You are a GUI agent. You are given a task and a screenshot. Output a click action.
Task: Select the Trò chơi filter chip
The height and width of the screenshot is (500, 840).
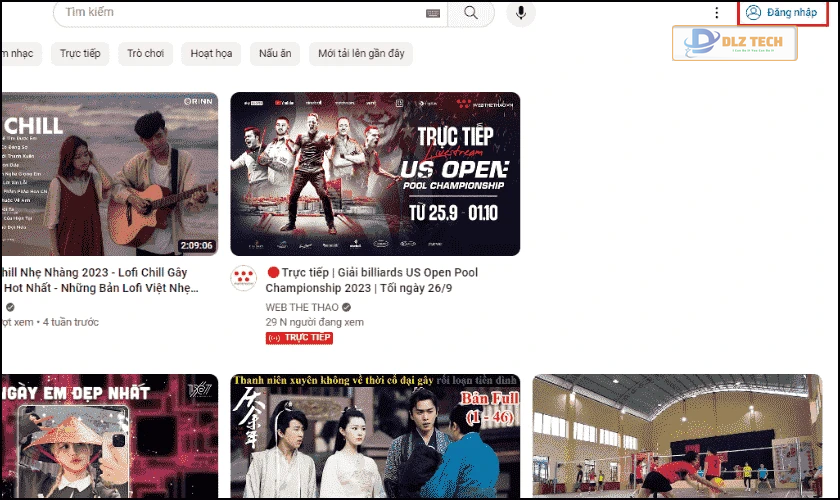[x=145, y=54]
